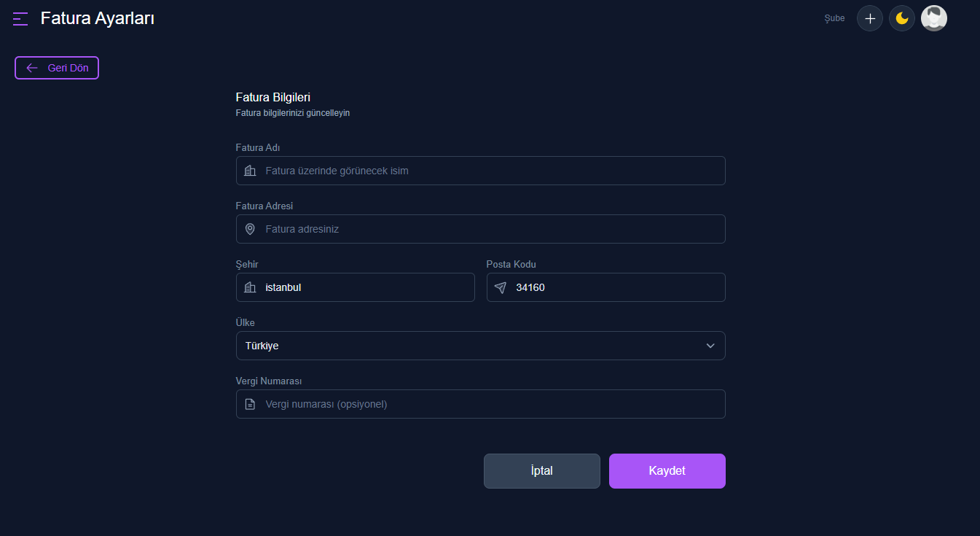Focus the Fatura adresiniz input field
Image resolution: width=980 pixels, height=536 pixels.
481,229
